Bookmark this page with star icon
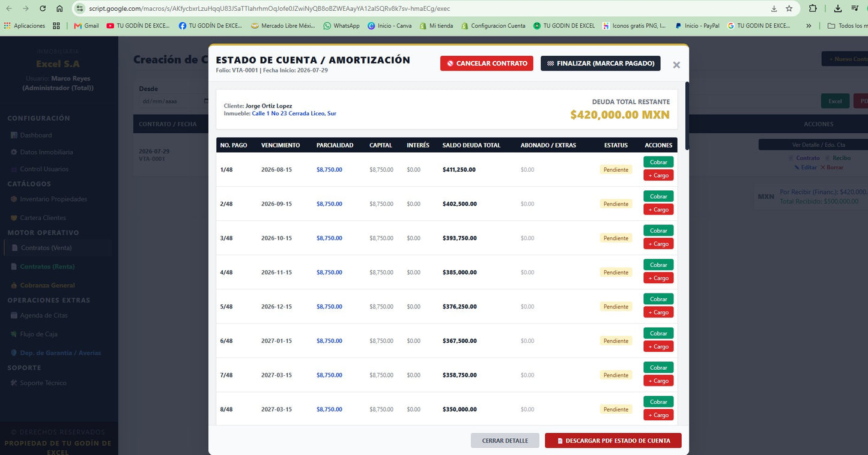868x455 pixels. click(789, 8)
